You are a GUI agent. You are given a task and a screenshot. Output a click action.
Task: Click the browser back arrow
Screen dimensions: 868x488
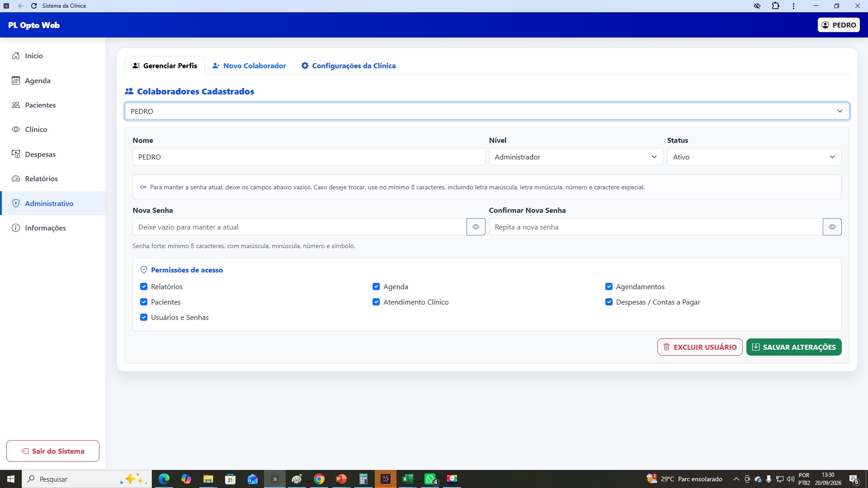[x=21, y=6]
